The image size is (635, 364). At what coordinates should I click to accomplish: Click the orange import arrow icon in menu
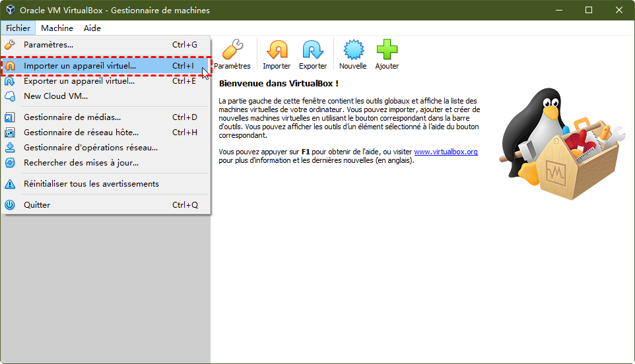point(10,65)
